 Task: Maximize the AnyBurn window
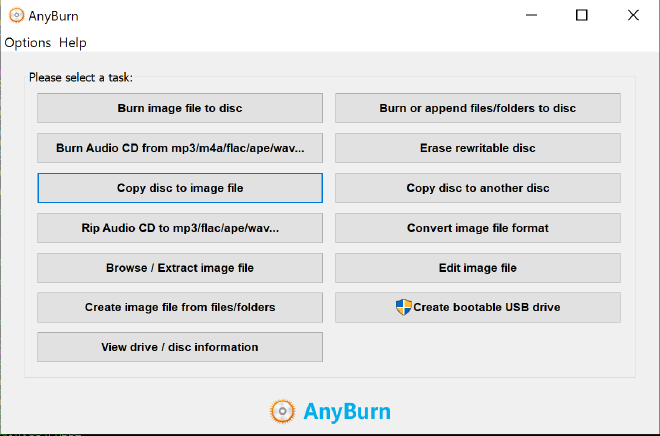pyautogui.click(x=582, y=15)
